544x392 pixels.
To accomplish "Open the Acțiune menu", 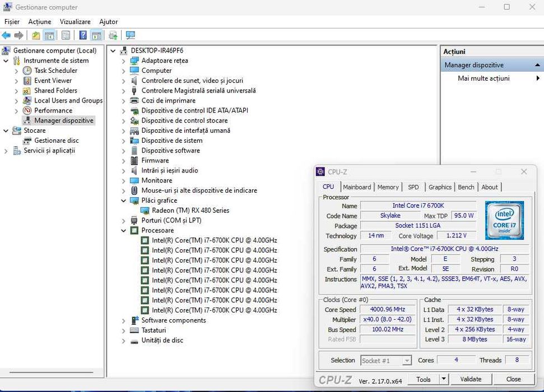I will tap(40, 22).
